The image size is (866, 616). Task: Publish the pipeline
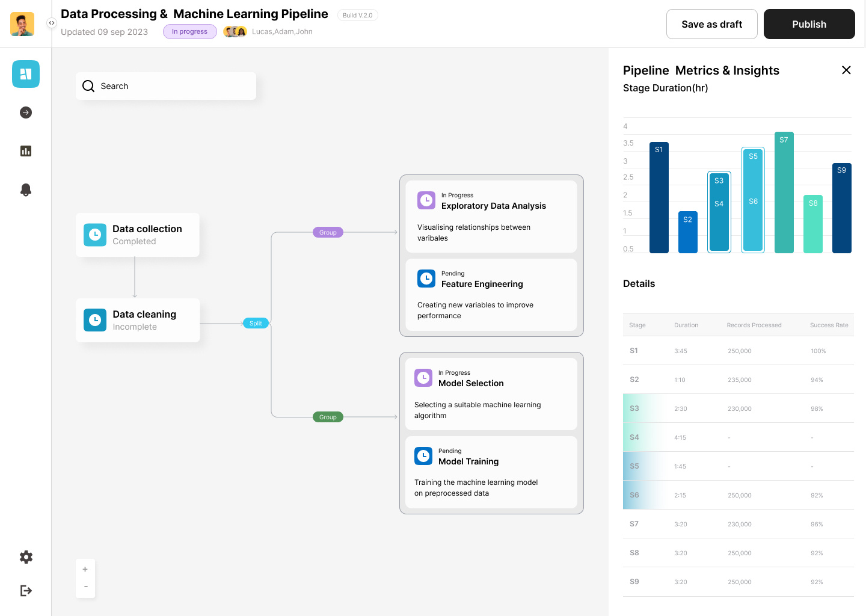click(809, 24)
